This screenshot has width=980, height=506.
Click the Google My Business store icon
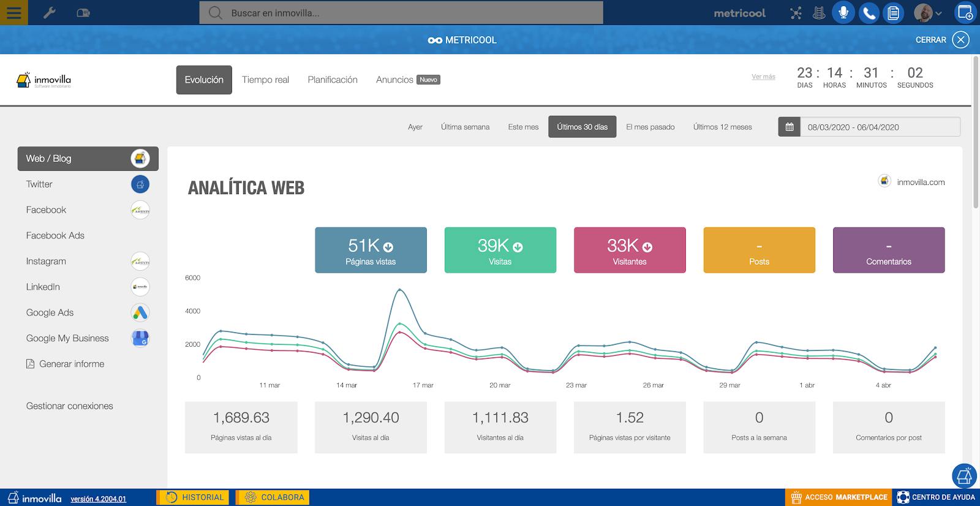pos(140,338)
